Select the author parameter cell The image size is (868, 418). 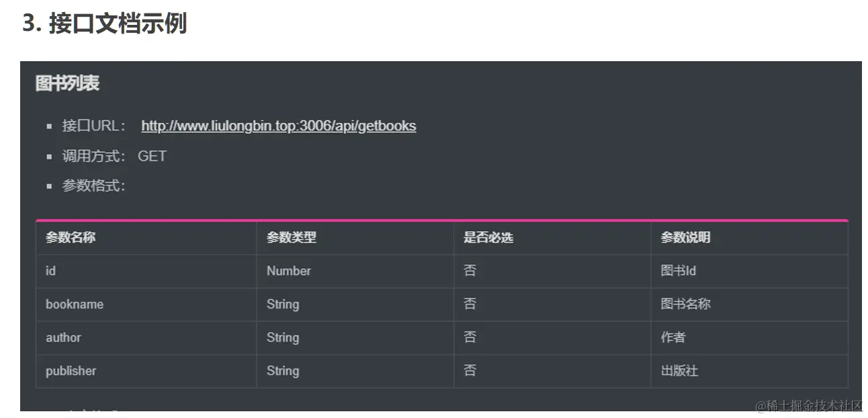[x=63, y=337]
